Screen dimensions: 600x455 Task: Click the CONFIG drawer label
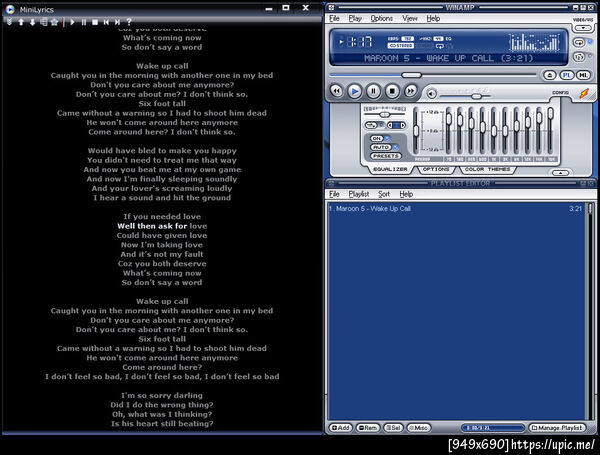(x=560, y=93)
